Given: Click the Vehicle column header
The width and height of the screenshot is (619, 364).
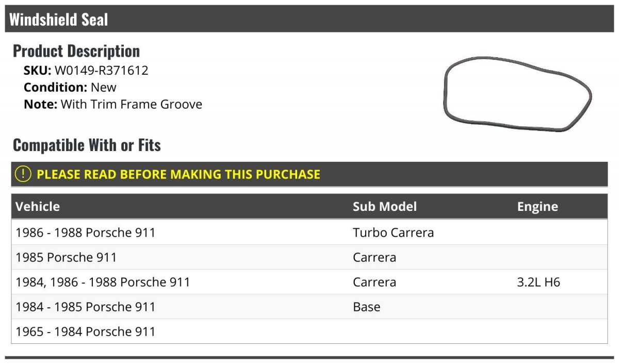Looking at the screenshot, I should tap(38, 207).
